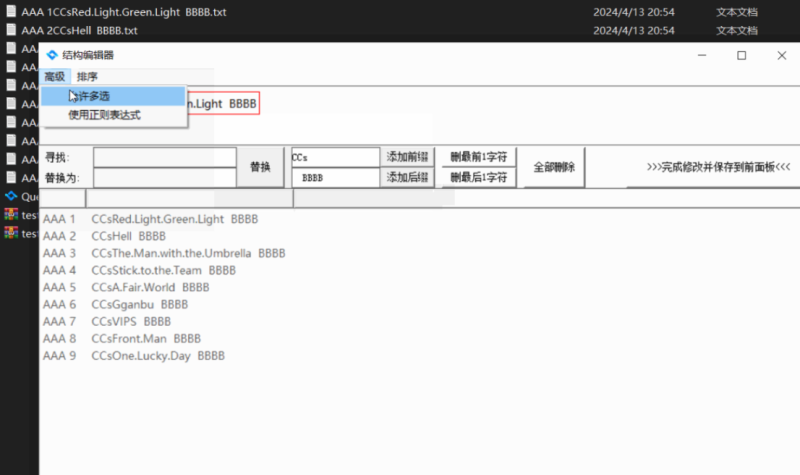Screen dimensions: 800x475
Task: Click the 结构编辑器 app icon in title bar
Action: click(x=52, y=55)
